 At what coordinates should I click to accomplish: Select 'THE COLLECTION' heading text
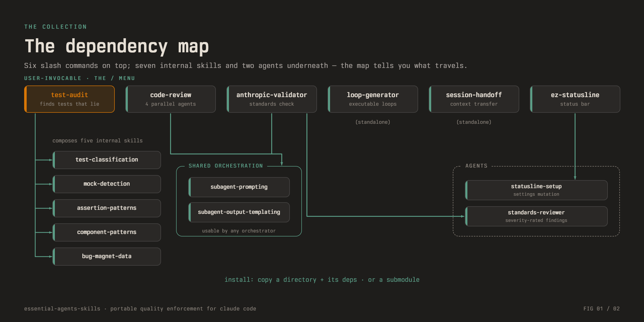(x=55, y=27)
